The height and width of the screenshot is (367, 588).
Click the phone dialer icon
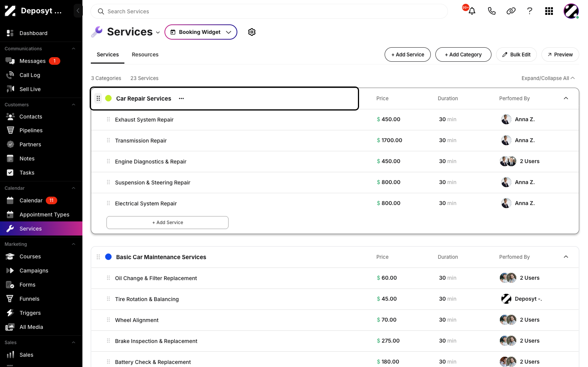click(491, 11)
